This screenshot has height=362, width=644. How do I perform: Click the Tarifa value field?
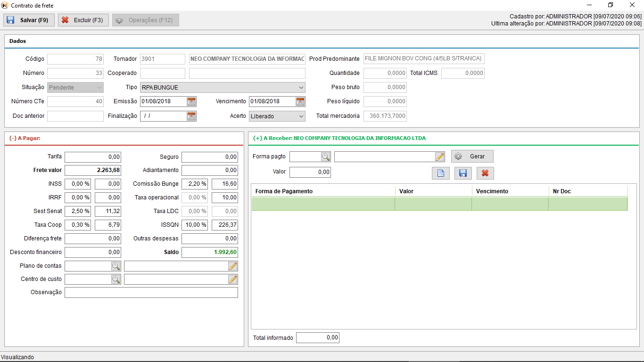(x=93, y=157)
